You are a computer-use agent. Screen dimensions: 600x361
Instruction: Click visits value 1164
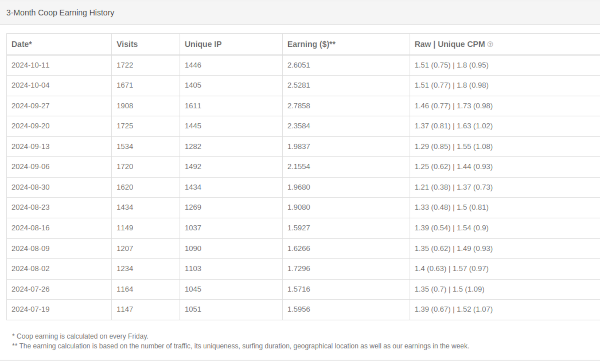125,289
